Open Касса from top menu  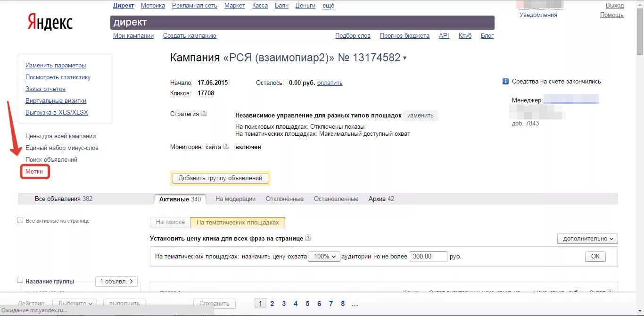[260, 6]
